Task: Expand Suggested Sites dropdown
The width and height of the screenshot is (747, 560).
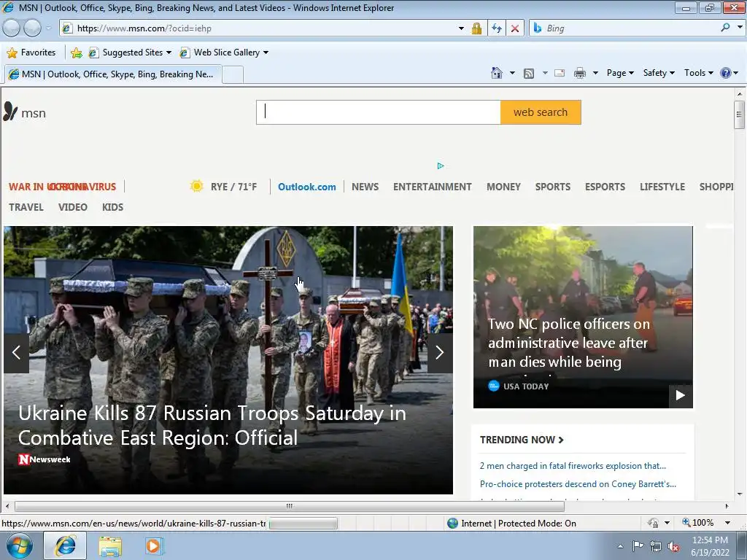Action: [169, 52]
